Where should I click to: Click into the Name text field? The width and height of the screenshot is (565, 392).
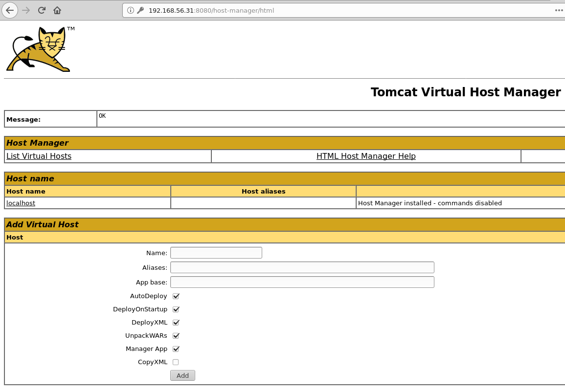click(x=216, y=253)
